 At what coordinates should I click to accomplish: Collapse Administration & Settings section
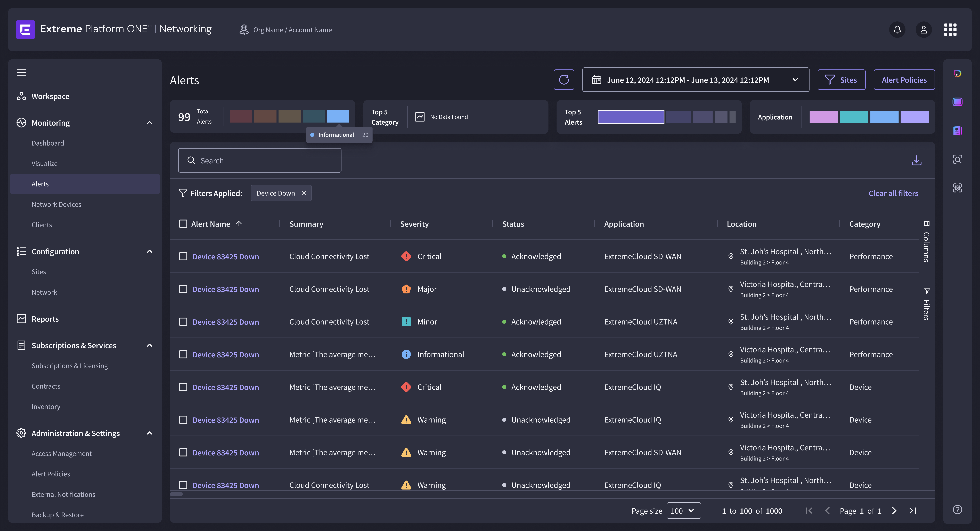pos(149,433)
